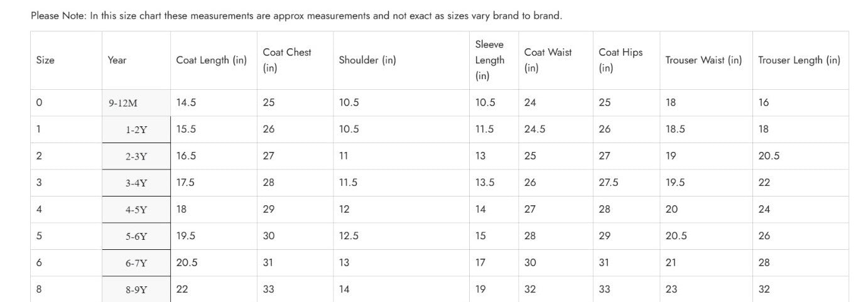
Task: Select the Trouser Waist (in) header
Action: pyautogui.click(x=703, y=60)
